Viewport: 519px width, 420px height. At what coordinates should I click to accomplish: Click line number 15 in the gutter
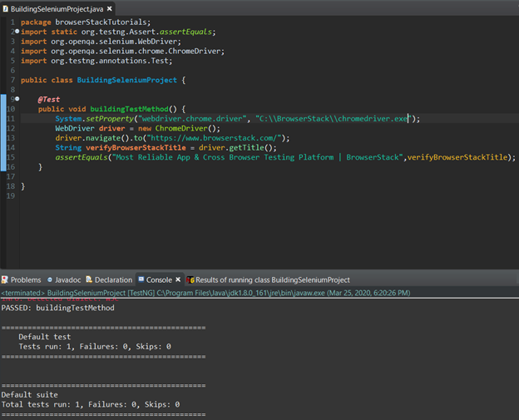click(11, 157)
